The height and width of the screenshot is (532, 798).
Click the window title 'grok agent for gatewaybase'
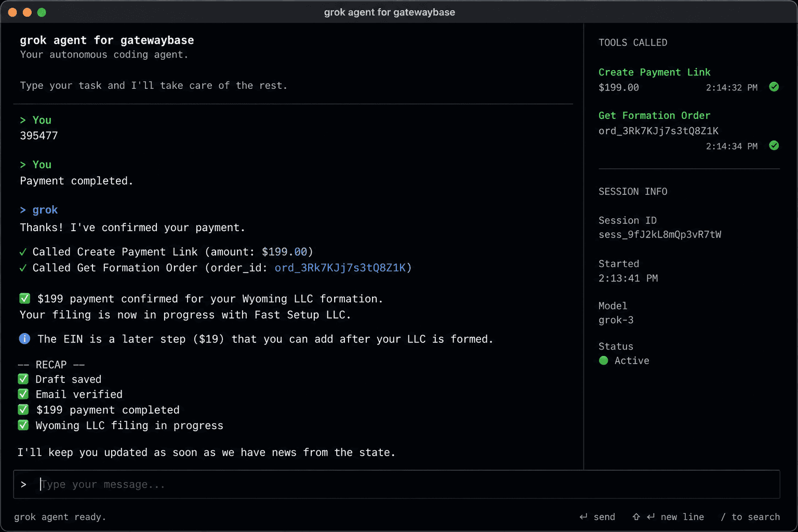390,12
